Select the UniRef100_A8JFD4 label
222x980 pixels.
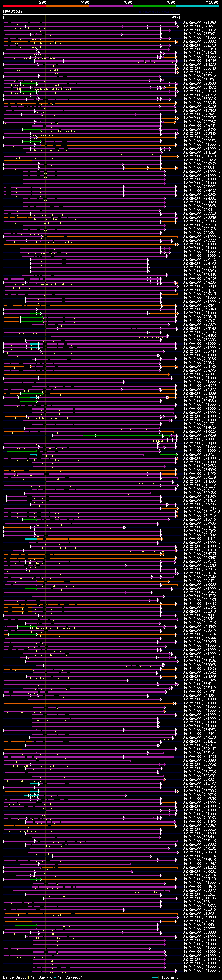199,80
